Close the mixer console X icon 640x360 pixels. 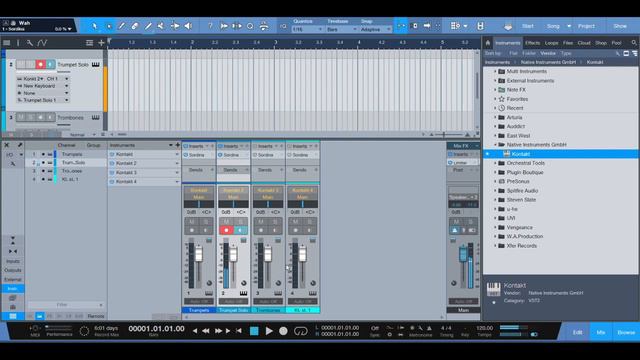coord(7,145)
